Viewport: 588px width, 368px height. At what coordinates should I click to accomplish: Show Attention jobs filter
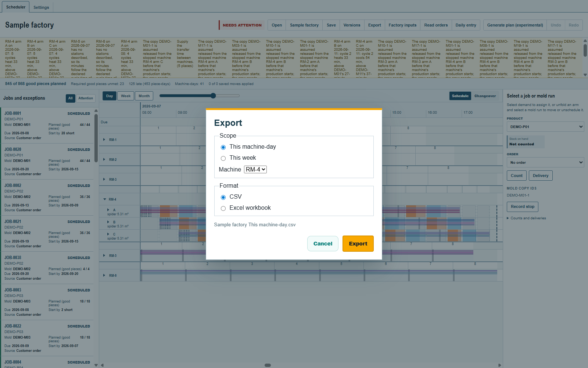(x=86, y=98)
